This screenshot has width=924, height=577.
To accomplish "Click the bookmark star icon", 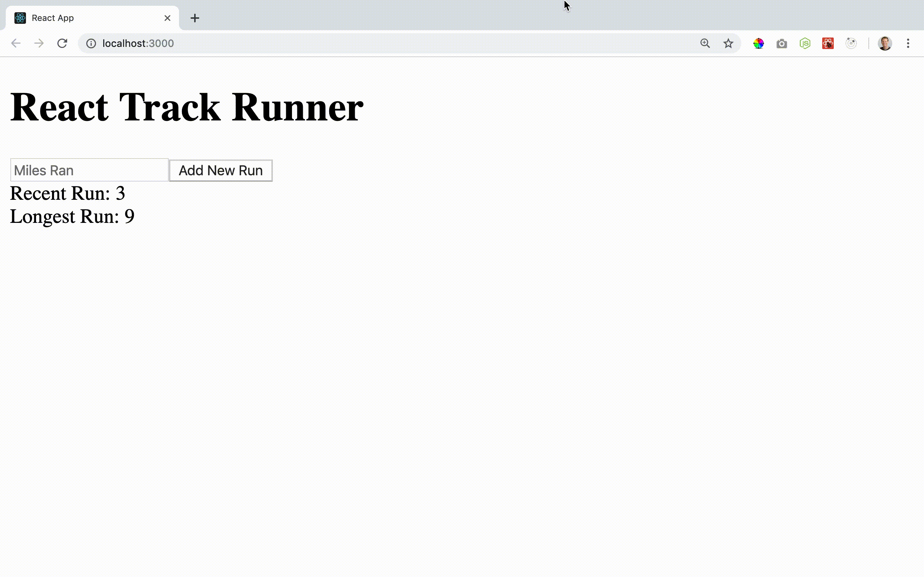I will coord(729,43).
